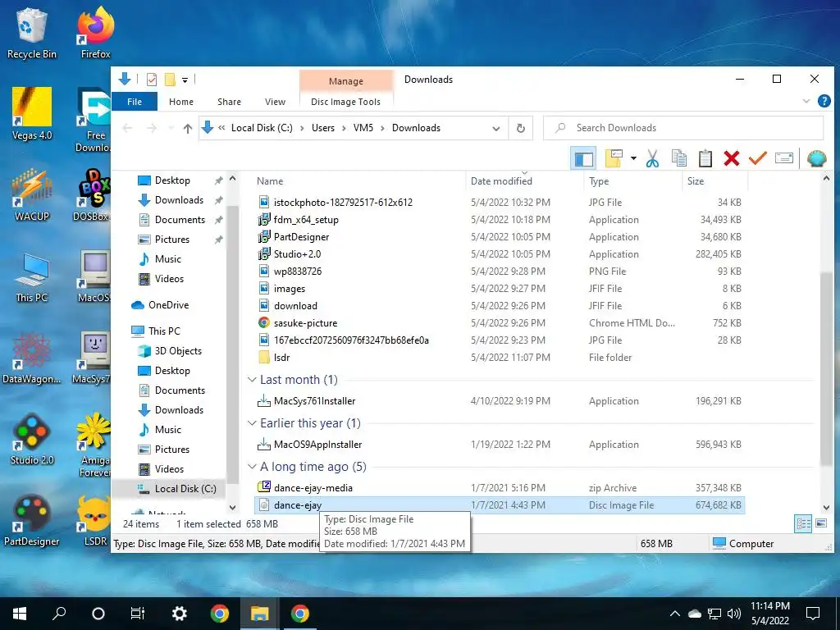The height and width of the screenshot is (630, 840).
Task: Open the Home ribbon tab
Action: click(181, 102)
